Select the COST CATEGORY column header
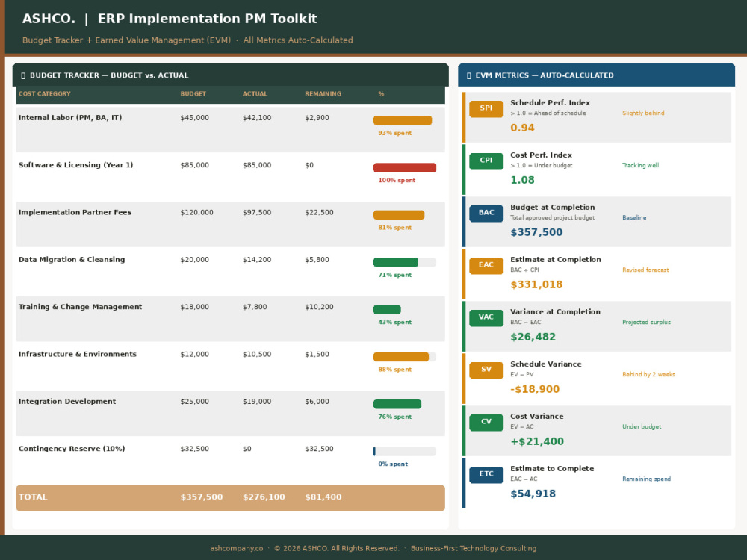 pos(44,94)
